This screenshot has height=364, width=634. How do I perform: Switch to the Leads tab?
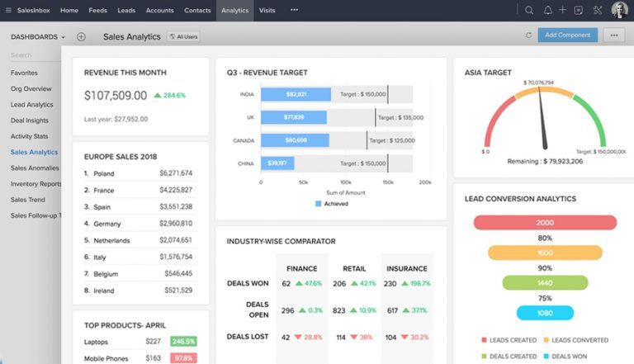coord(126,11)
